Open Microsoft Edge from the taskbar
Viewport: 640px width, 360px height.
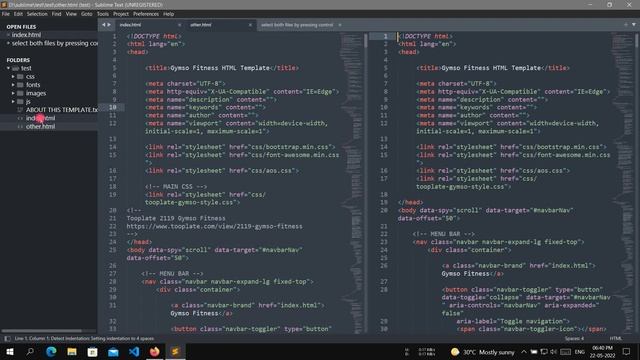point(51,351)
